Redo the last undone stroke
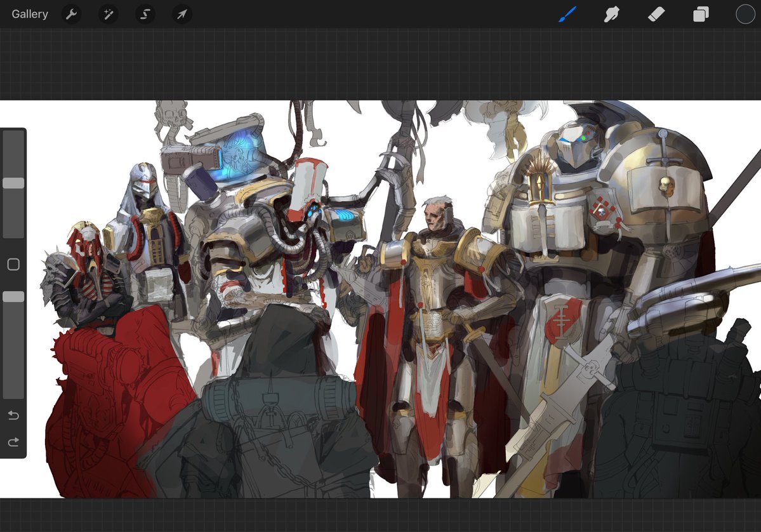Viewport: 761px width, 532px height. point(13,442)
